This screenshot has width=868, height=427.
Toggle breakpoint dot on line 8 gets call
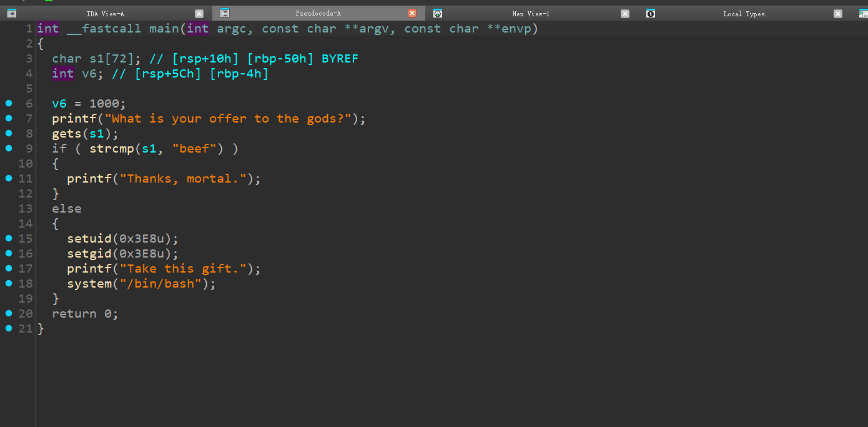(9, 133)
